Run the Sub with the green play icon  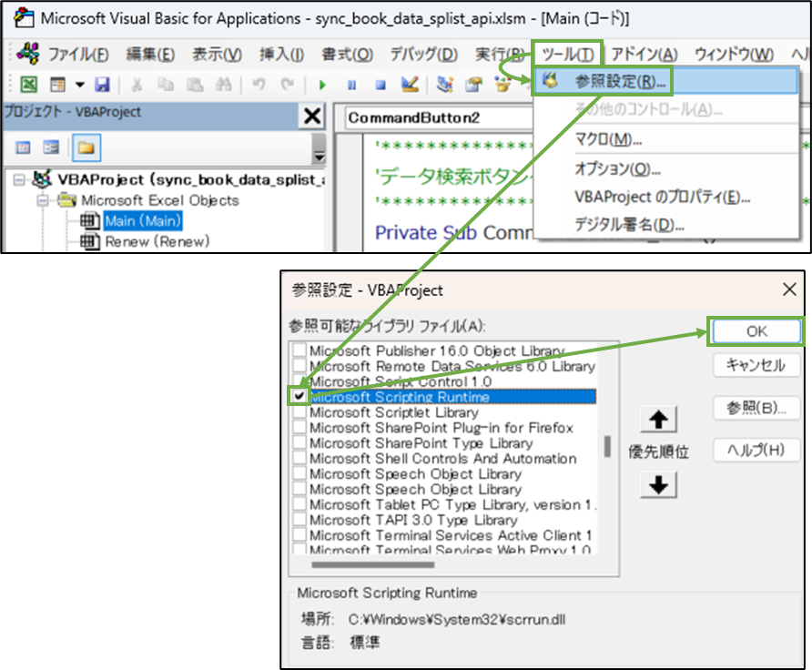[324, 84]
